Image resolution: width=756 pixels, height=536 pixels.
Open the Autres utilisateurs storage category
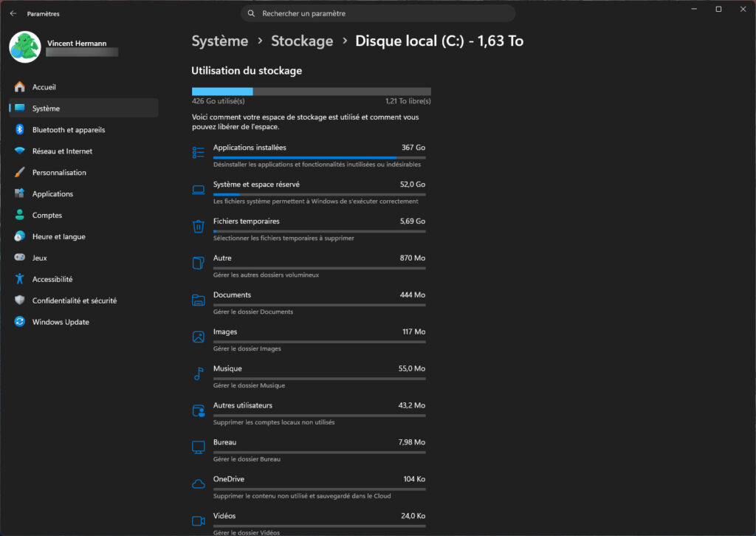coord(309,413)
